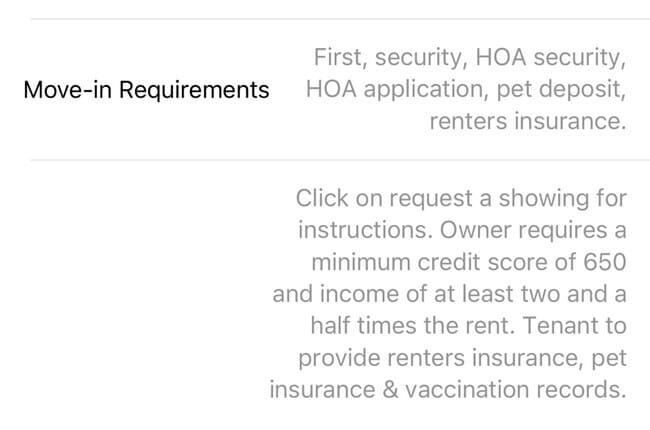Tap the 'minimum credit score of 650' line
The image size is (650, 430).
(469, 262)
